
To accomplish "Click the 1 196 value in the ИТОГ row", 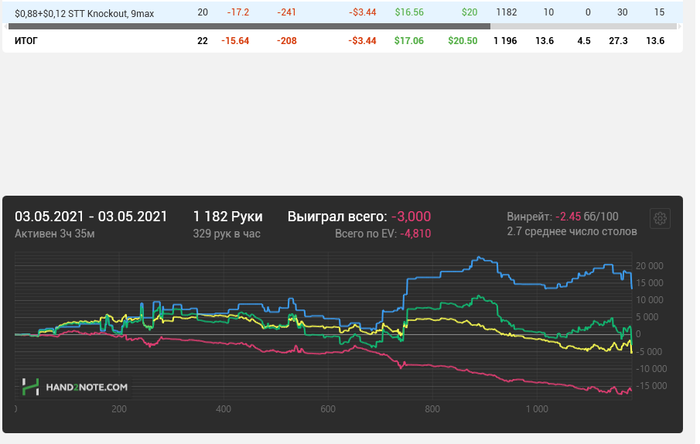I will (x=505, y=41).
